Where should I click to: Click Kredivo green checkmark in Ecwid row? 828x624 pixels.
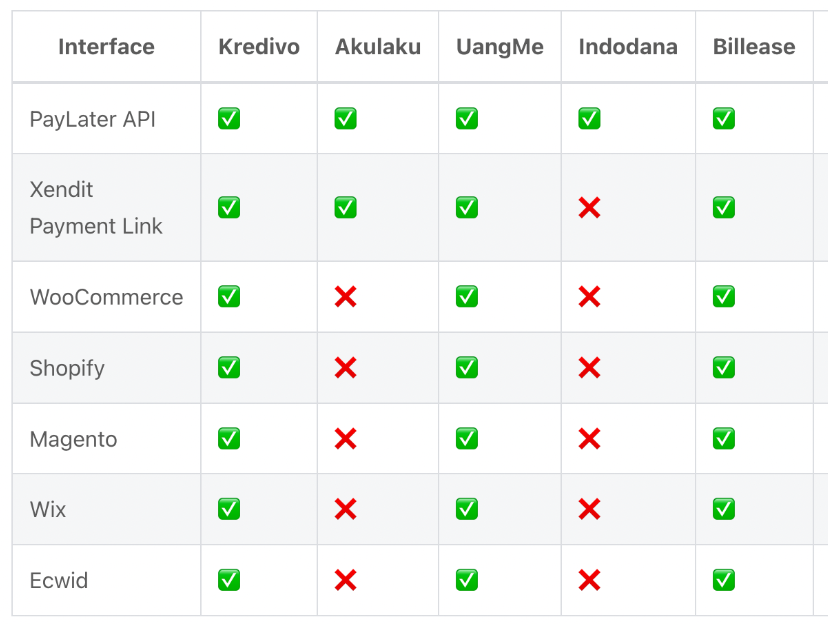tap(229, 580)
